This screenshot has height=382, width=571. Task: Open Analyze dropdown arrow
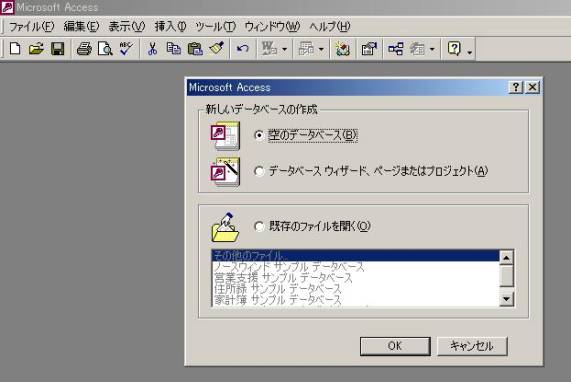pyautogui.click(x=321, y=49)
